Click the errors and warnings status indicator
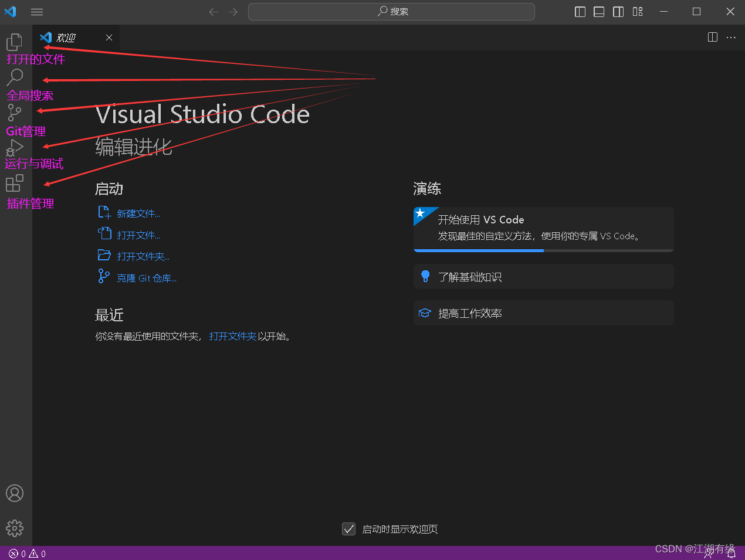This screenshot has height=560, width=745. point(28,554)
